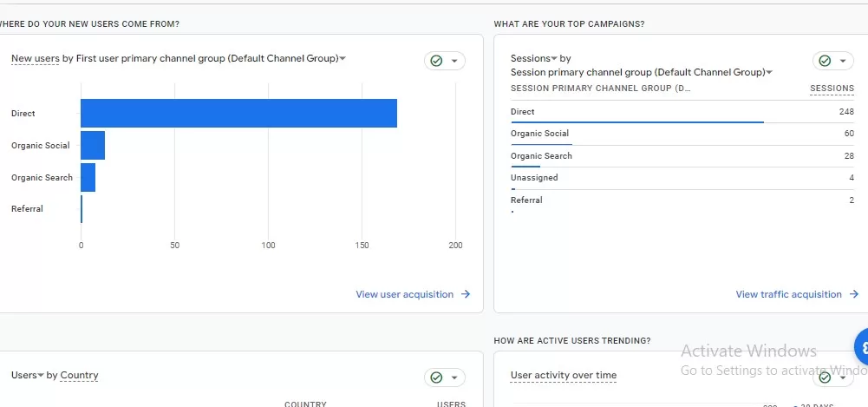Image resolution: width=868 pixels, height=407 pixels.
Task: Open Users metric dropdown in Country card
Action: [x=27, y=376]
